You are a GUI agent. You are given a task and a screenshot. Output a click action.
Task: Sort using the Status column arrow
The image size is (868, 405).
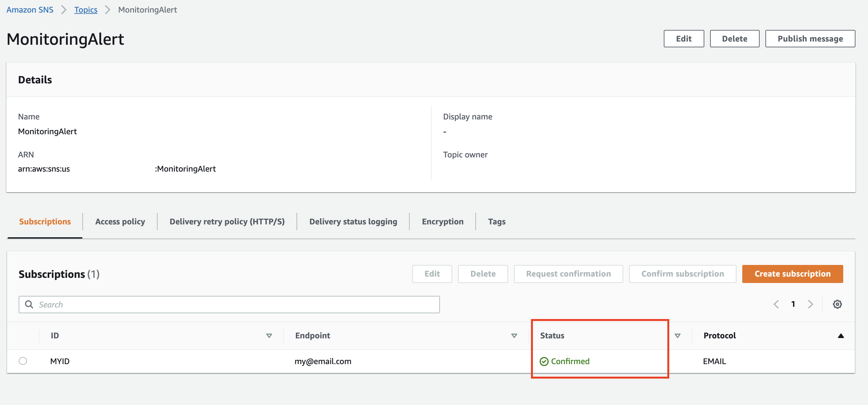(677, 335)
